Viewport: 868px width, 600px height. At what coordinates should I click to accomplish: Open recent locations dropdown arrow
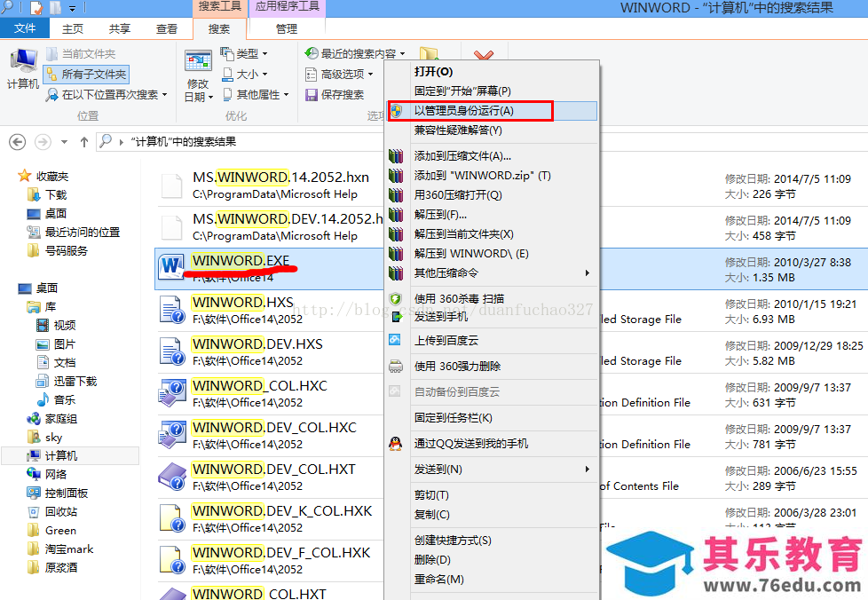tap(64, 142)
